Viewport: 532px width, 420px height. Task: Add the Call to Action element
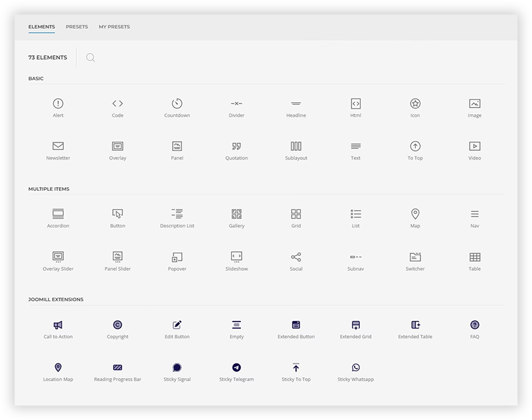[58, 329]
